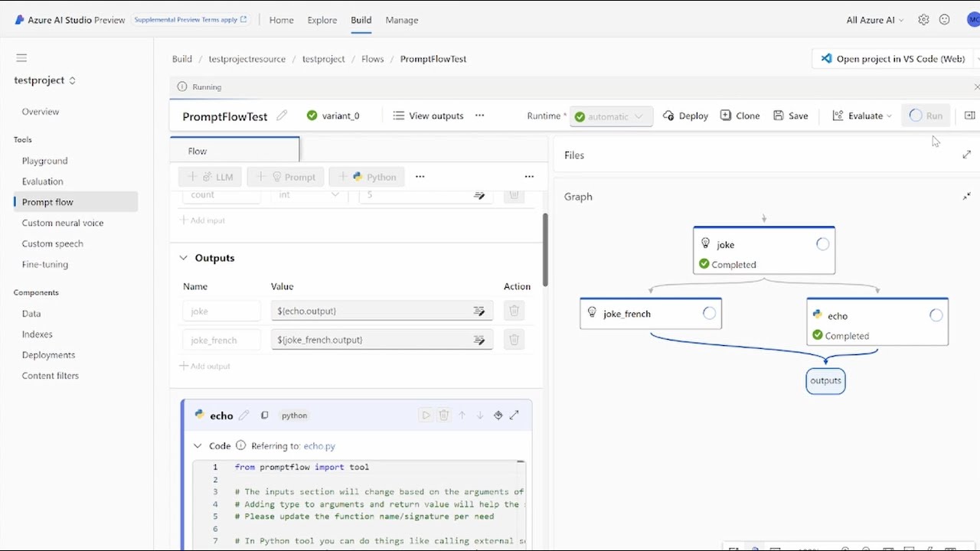
Task: Collapse the echo Code section
Action: tap(198, 445)
